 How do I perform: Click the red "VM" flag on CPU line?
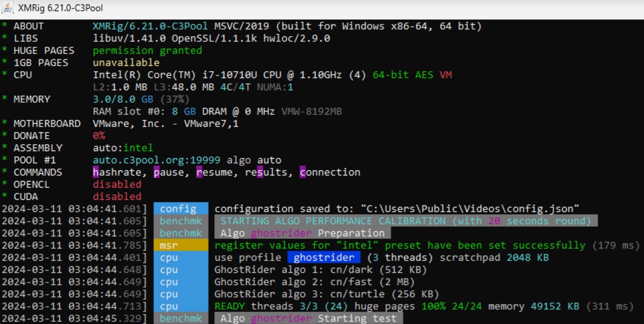446,75
